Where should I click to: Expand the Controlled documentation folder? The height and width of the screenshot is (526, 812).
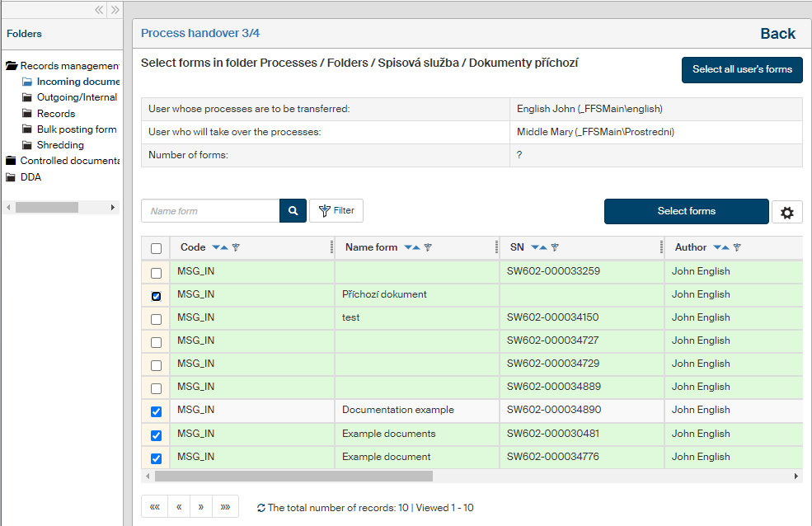(12, 161)
